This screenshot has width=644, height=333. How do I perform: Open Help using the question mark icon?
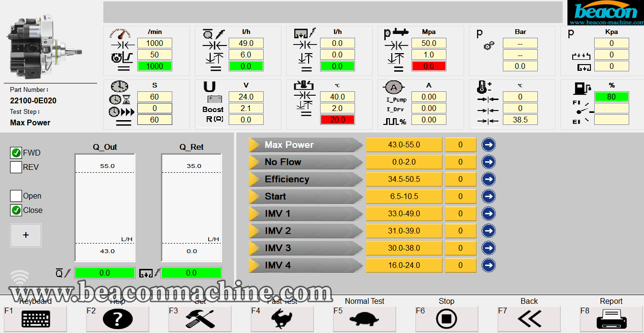point(118,318)
